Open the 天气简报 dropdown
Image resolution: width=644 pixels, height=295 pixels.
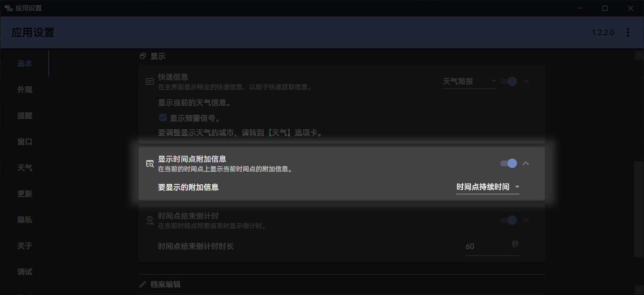pos(469,82)
